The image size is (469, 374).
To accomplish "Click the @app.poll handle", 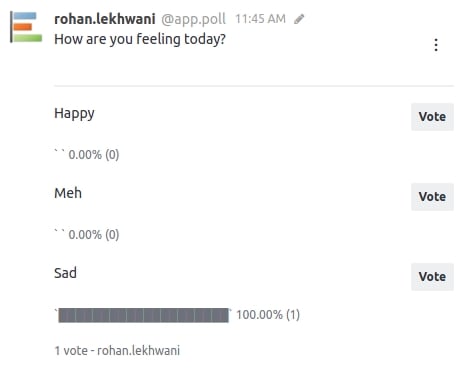I will tap(193, 19).
